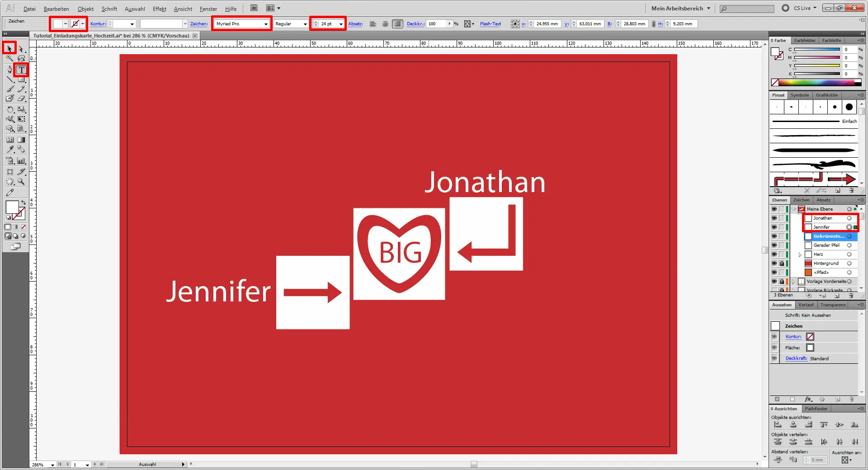Open the 24 pt font size dropdown
Screen dimensions: 868x470
click(x=340, y=23)
